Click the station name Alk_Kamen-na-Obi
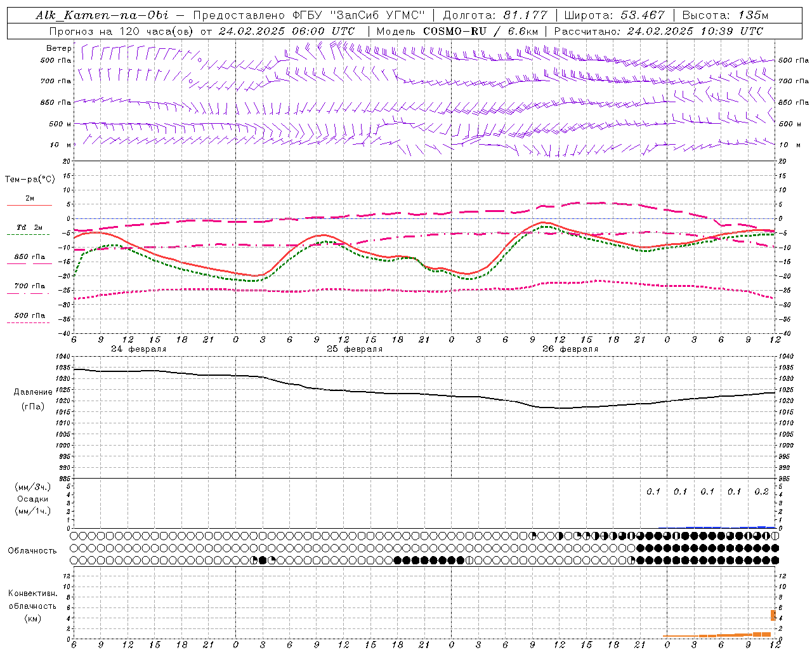 (103, 15)
